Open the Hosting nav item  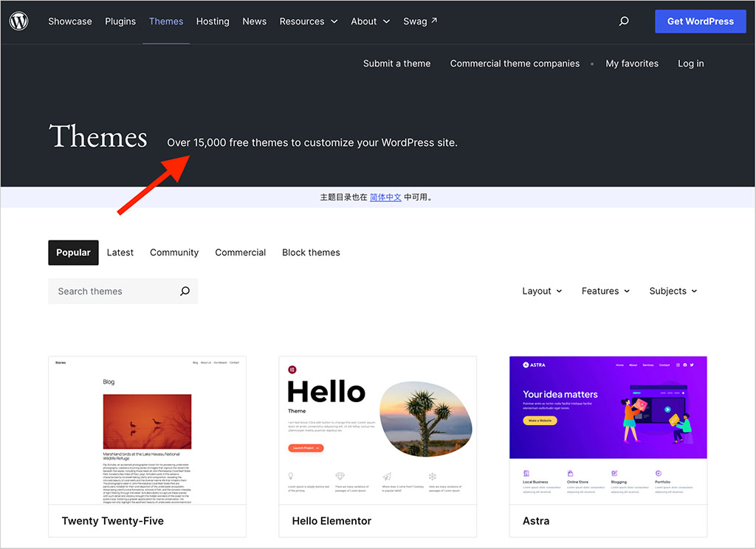[213, 21]
